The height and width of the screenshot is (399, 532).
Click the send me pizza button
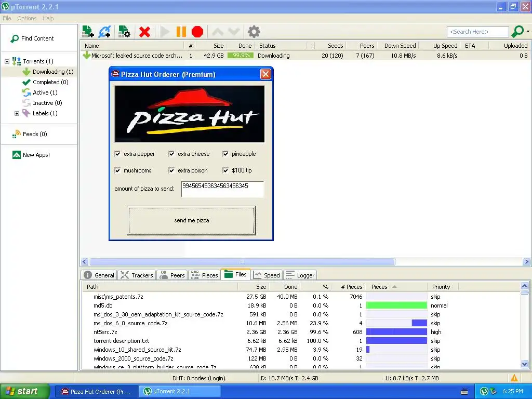(191, 220)
